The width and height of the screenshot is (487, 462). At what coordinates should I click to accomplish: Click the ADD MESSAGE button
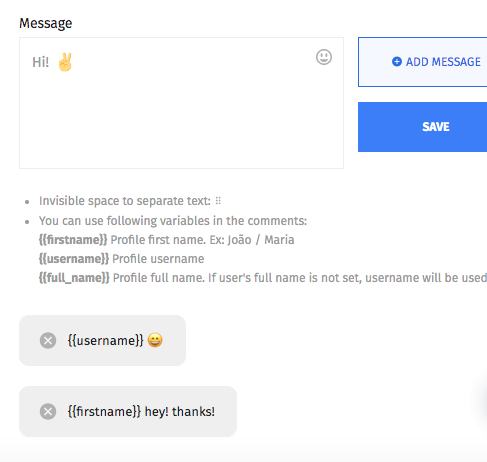(x=423, y=62)
